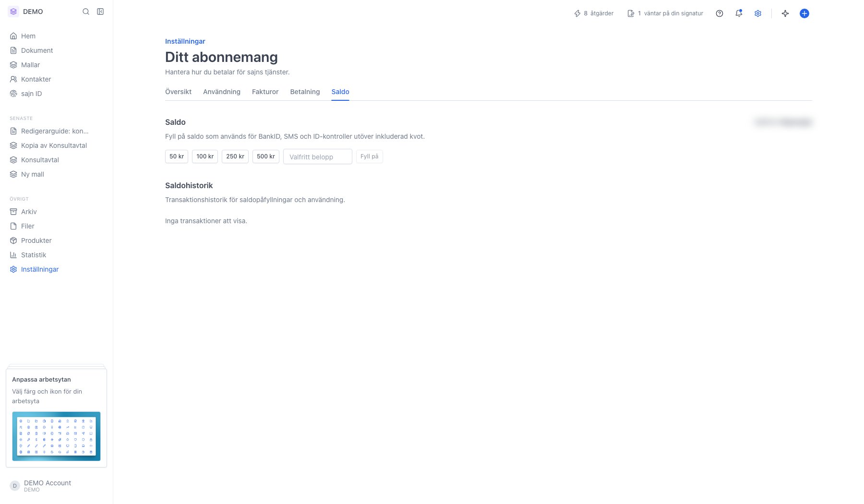Click the Arkiv archive box icon
This screenshot has height=504, width=864.
pos(13,212)
